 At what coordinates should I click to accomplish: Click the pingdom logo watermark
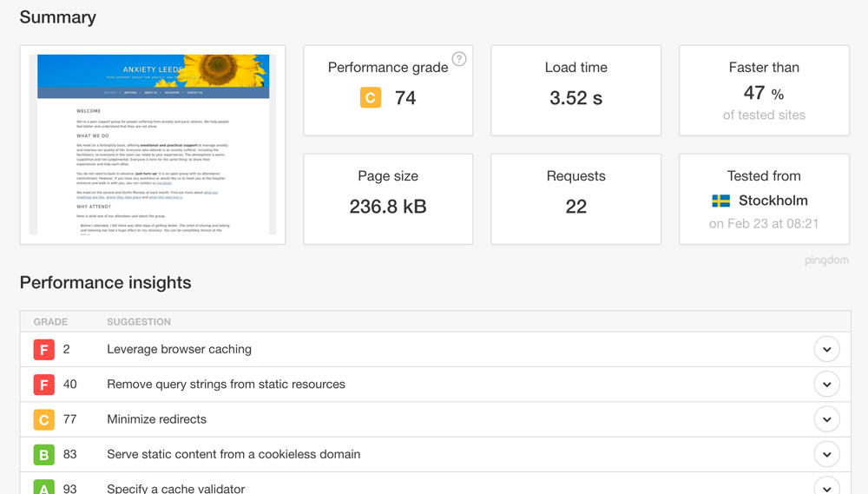coord(828,260)
